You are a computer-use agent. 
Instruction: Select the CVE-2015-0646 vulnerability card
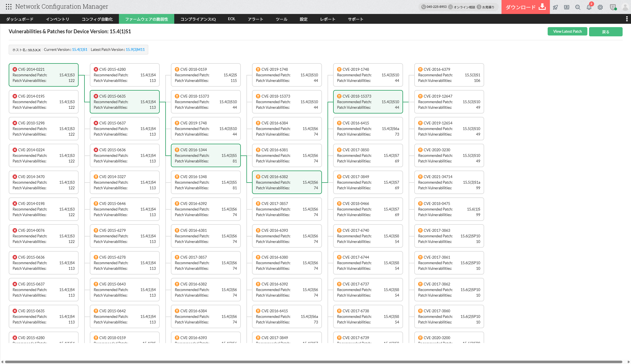click(x=125, y=209)
